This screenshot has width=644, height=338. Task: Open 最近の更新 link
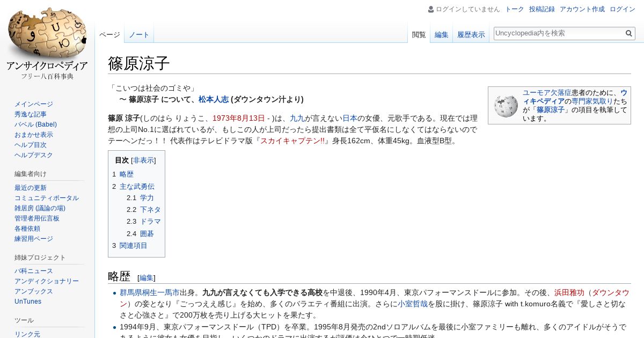31,188
